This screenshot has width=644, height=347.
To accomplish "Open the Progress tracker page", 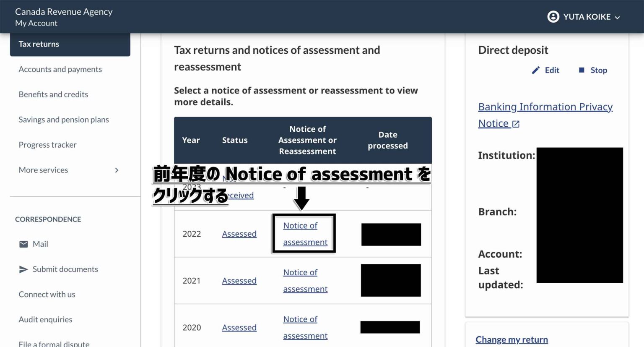I will click(x=47, y=145).
